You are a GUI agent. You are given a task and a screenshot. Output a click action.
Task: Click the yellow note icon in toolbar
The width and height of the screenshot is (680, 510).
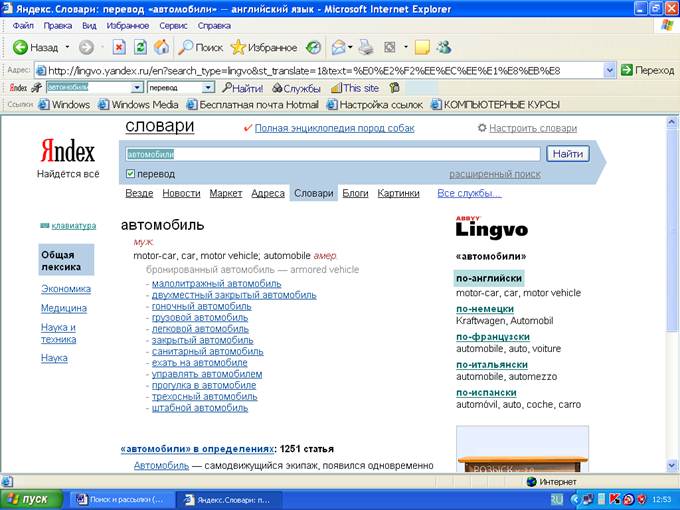[422, 47]
